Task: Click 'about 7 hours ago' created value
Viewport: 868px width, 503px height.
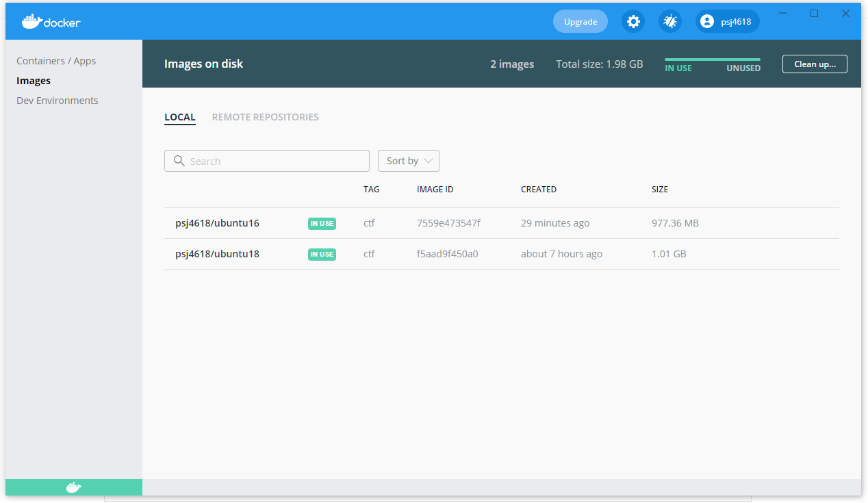Action: click(561, 254)
